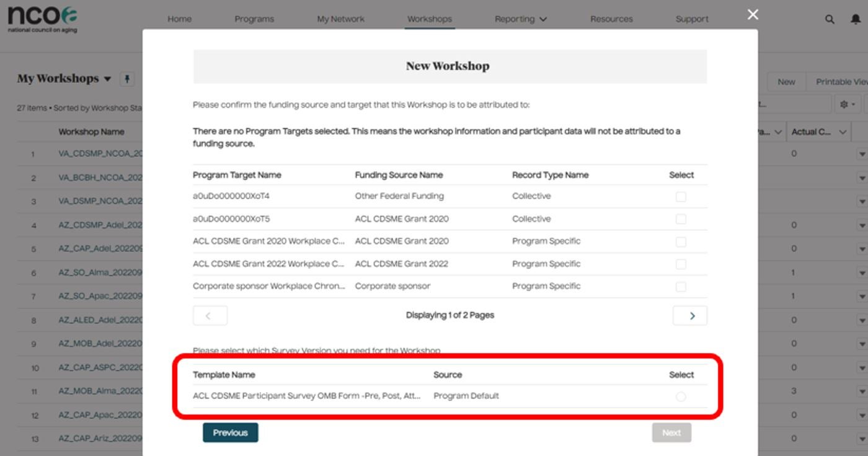Close the New Workshop dialog with X

click(x=753, y=14)
